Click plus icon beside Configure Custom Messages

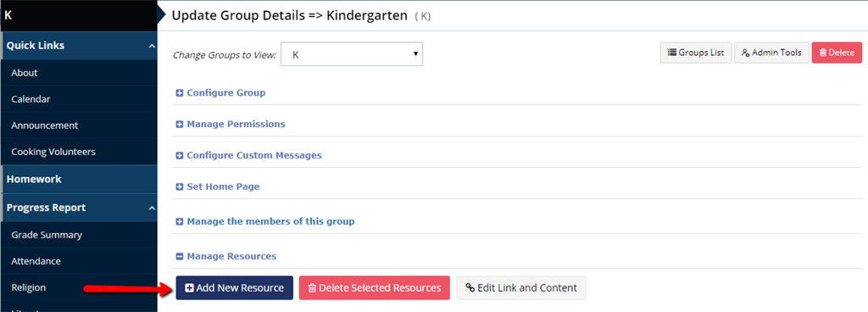click(x=180, y=156)
